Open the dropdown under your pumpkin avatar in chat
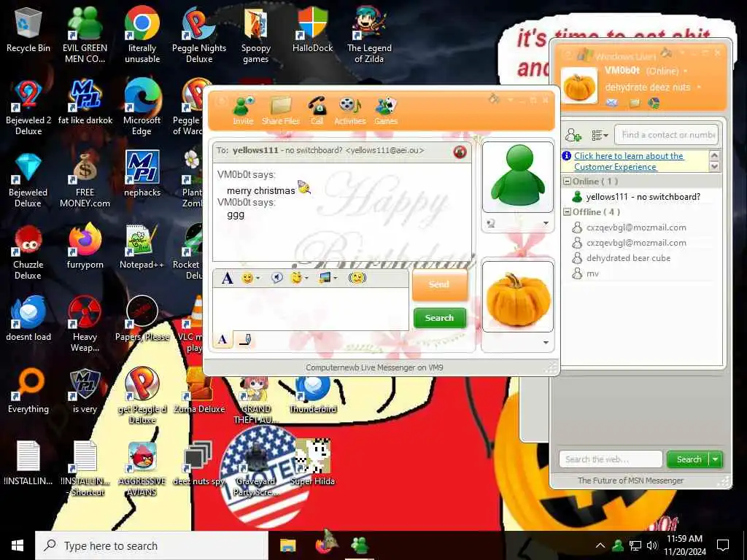747x560 pixels. pyautogui.click(x=546, y=343)
